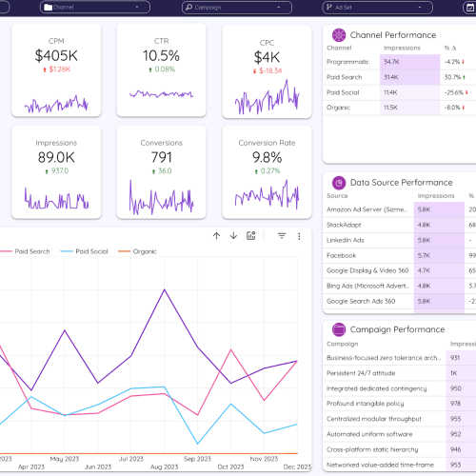The height and width of the screenshot is (476, 476).
Task: Sort by % Δ column header
Action: point(450,48)
